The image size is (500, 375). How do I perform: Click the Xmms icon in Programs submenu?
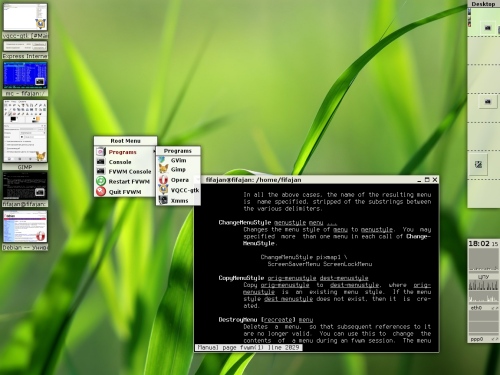(163, 200)
